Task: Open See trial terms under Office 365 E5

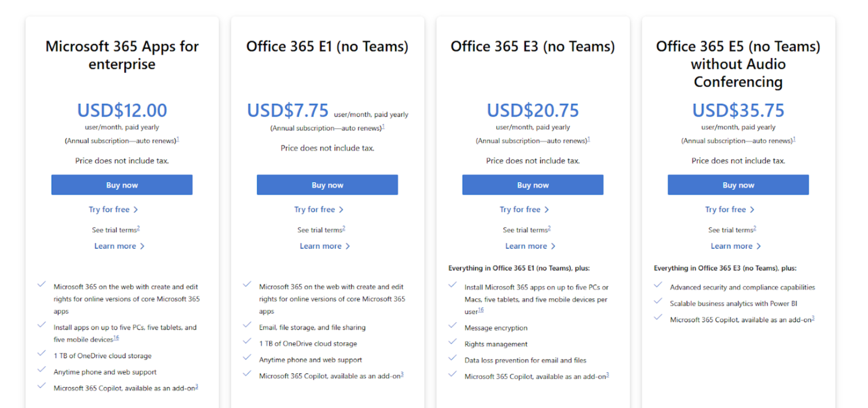Action: tap(731, 229)
